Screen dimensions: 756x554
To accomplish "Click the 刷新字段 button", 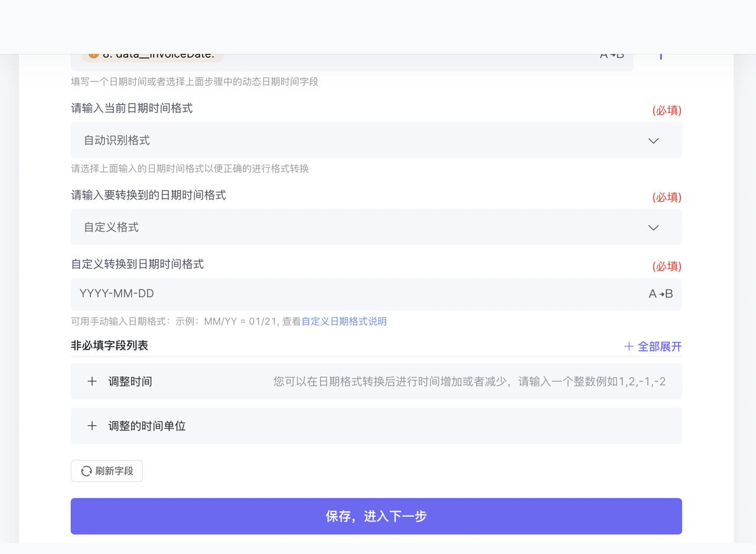I will [107, 471].
